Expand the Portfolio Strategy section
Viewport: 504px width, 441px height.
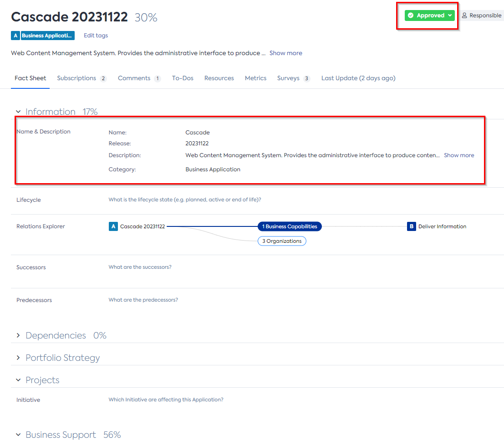point(18,358)
